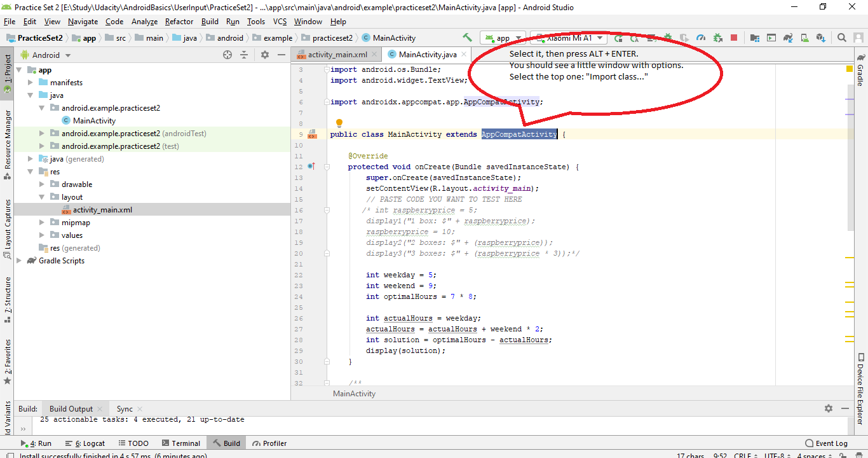Click the MainActivity breadcrumb below the editor
Screen dimensions: 868x458
pos(354,394)
